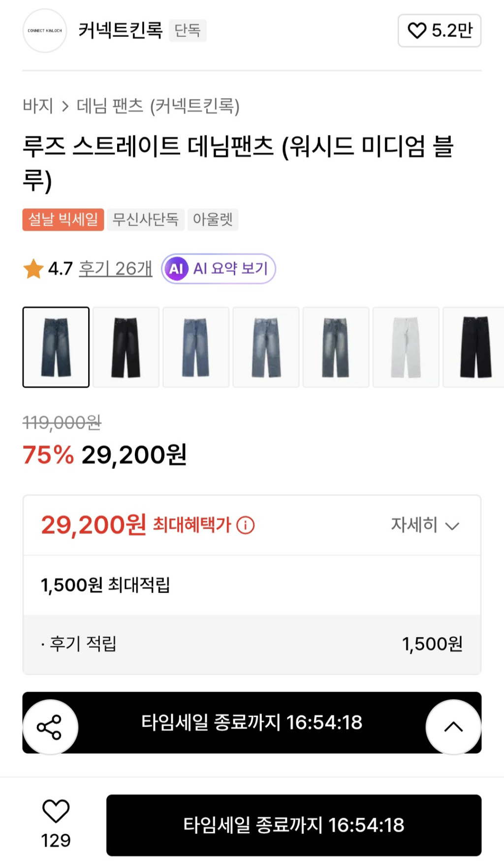Open AI 요약 보기 review summary
Screen dimensions: 504x861
[x=219, y=269]
